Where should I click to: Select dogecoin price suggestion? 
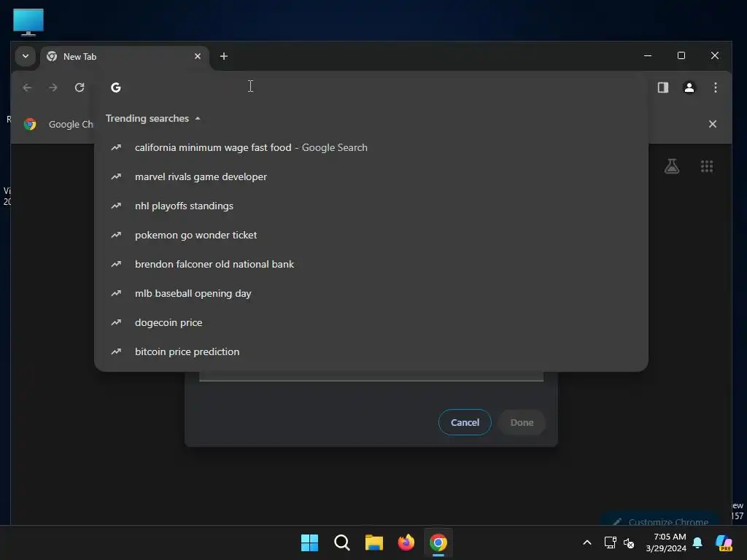pos(371,322)
